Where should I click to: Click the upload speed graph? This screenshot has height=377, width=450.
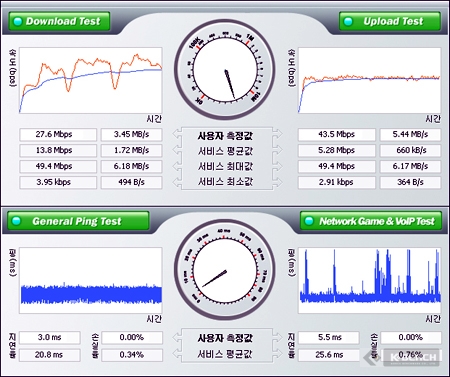coord(369,80)
